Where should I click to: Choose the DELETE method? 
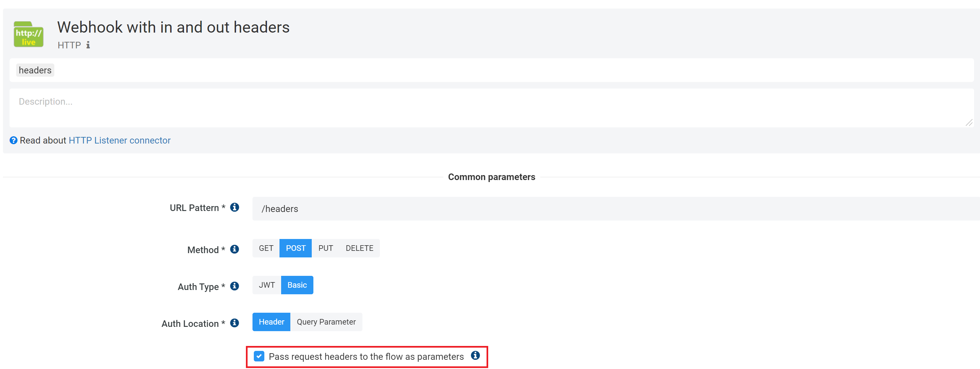coord(359,249)
